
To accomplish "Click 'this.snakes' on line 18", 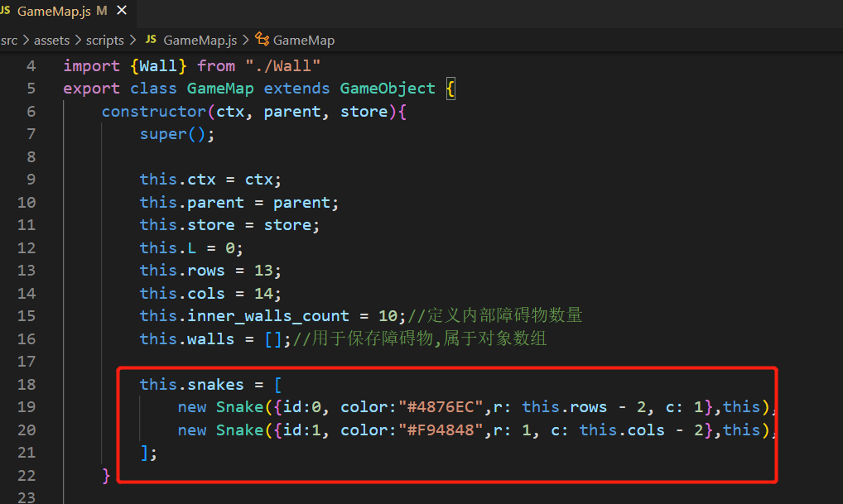I will [x=192, y=385].
